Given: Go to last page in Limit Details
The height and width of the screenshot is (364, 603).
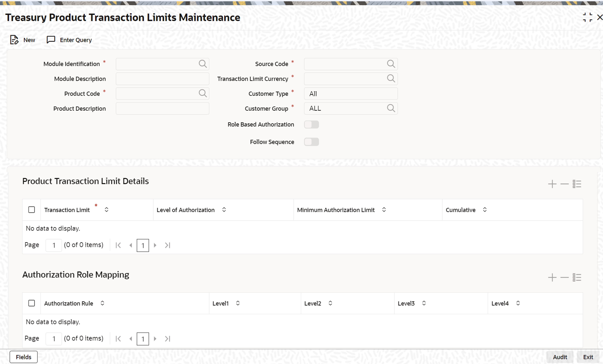Looking at the screenshot, I should [x=167, y=245].
